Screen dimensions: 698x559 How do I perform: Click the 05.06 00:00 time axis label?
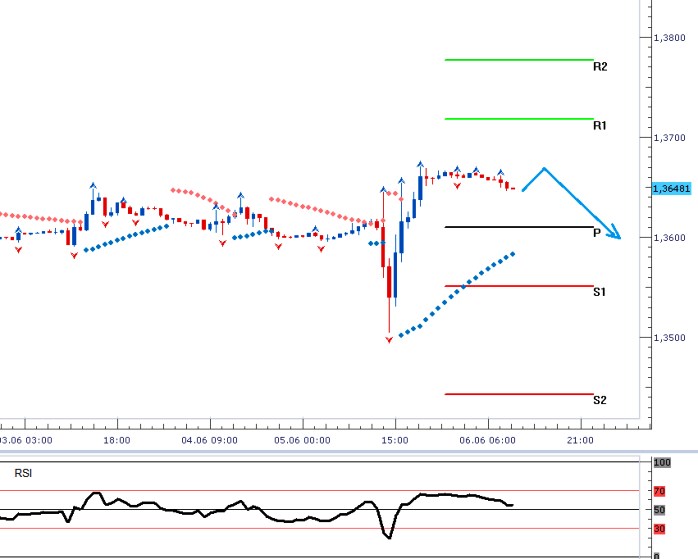(x=302, y=441)
